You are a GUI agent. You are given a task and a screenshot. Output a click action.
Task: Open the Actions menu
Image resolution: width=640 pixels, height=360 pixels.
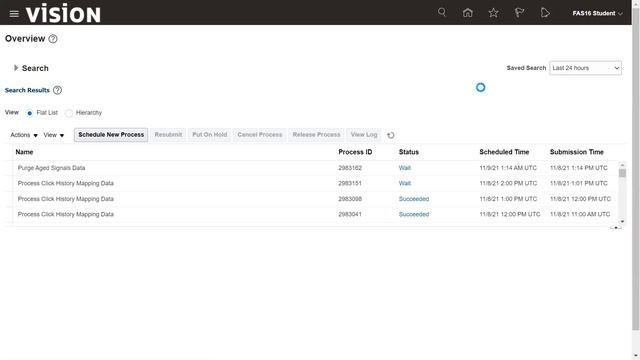[x=24, y=135]
